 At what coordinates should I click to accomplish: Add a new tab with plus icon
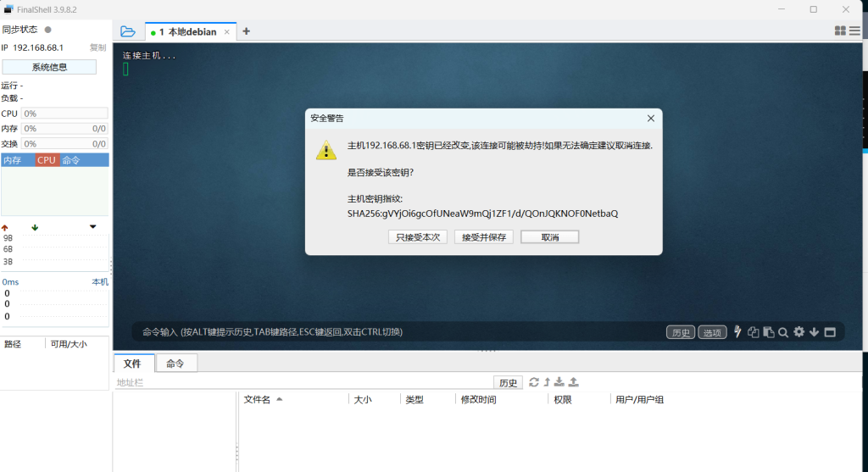click(x=247, y=31)
